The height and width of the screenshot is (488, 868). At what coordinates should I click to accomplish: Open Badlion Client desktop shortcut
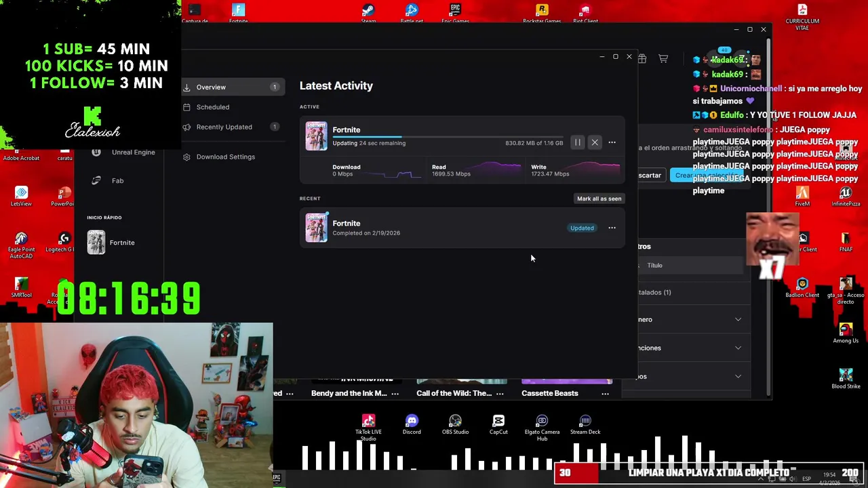[802, 287]
